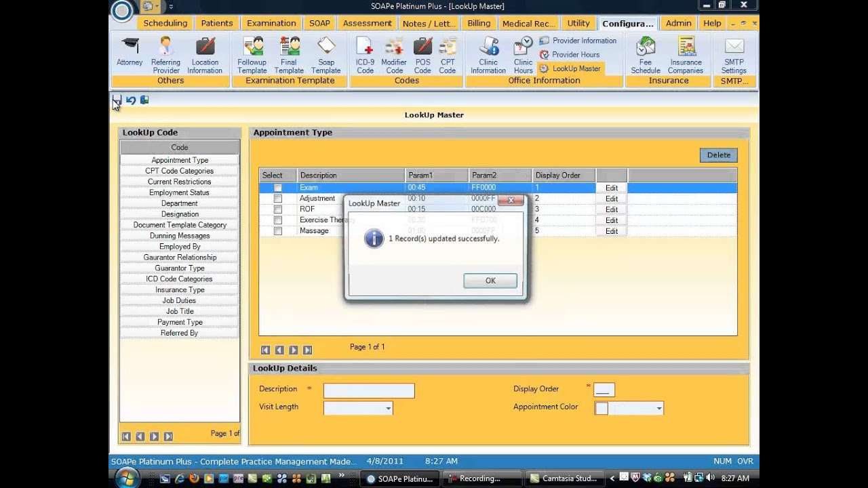Tick the checkbox for Exam row
This screenshot has width=868, height=488.
coord(278,188)
